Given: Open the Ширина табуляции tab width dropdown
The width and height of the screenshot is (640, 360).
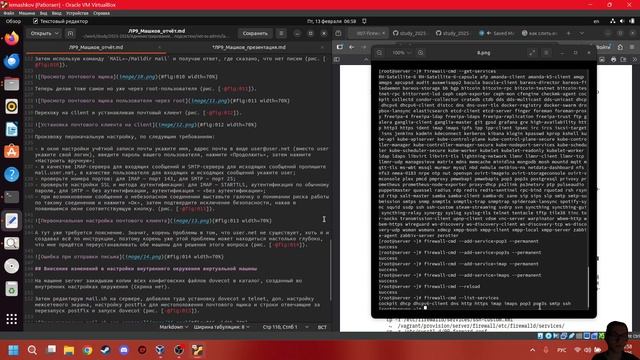Looking at the screenshot, I should [x=221, y=327].
